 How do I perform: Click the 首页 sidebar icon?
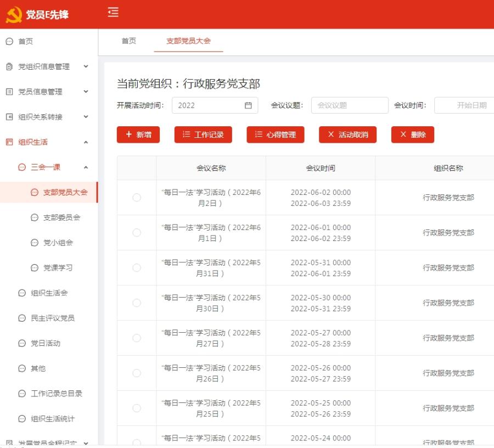[9, 42]
